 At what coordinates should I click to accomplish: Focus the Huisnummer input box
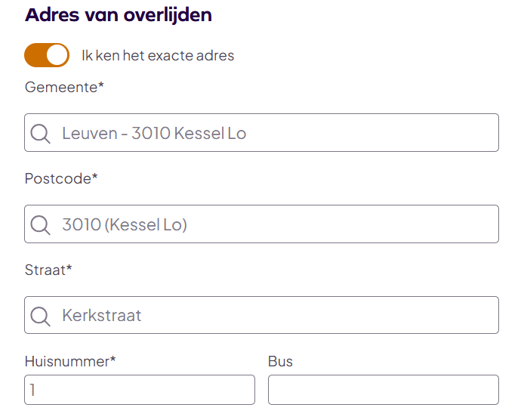click(140, 390)
